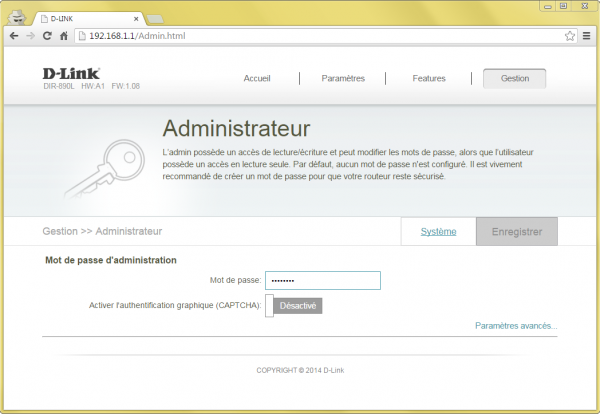
Task: Click into the Mot de passe field
Action: pos(322,281)
